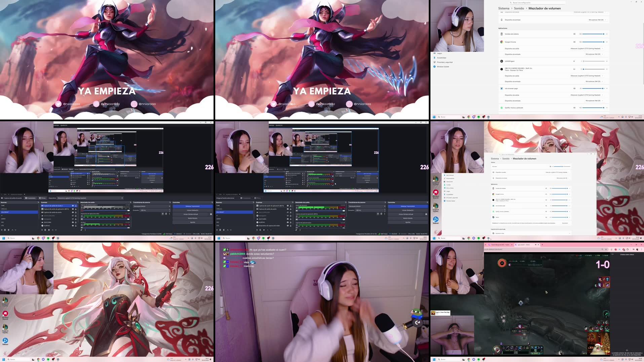Mute Google Chrome with its speaker icon
Screen dimensions: 644x362
(x=574, y=42)
